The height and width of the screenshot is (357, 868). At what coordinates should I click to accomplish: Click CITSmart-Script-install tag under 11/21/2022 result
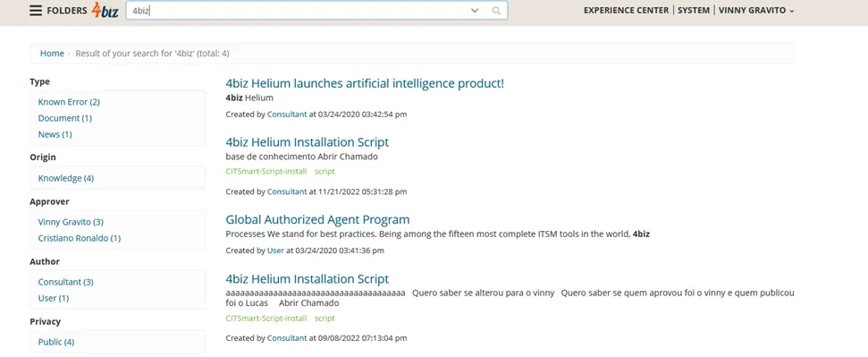266,171
